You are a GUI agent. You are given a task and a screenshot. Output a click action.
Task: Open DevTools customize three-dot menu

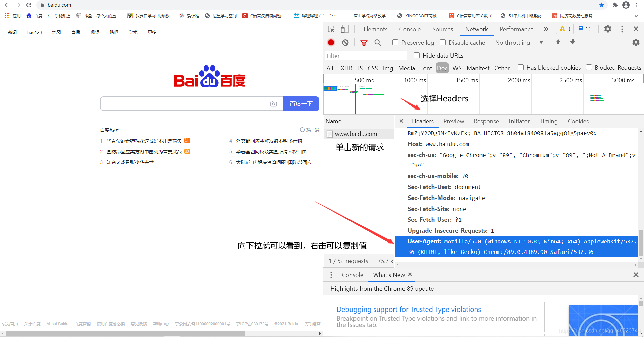click(622, 29)
